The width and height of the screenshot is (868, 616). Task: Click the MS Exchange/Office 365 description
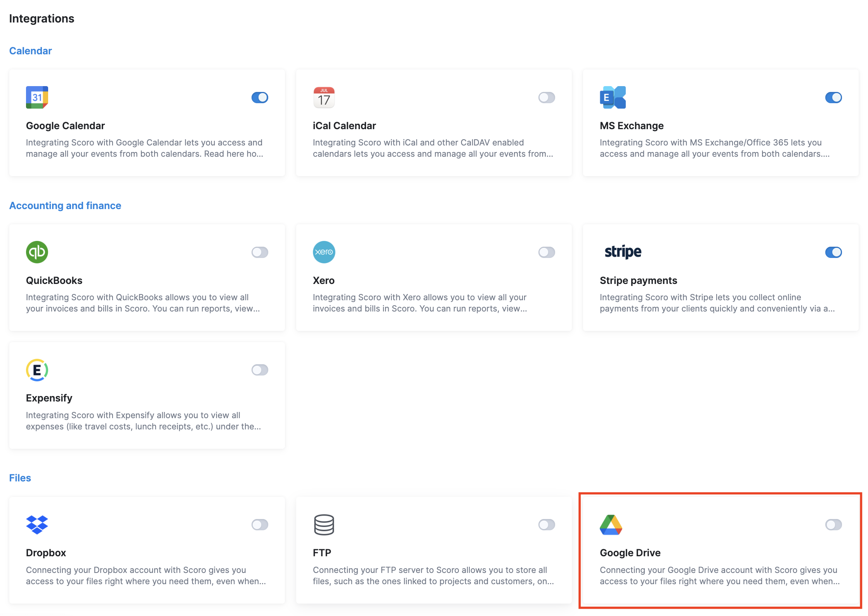pos(715,148)
